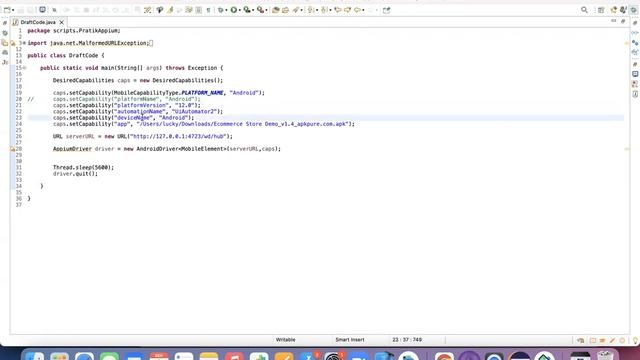Collapse the main method fold marker
Viewport: 640px width, 360px height.
coord(24,68)
